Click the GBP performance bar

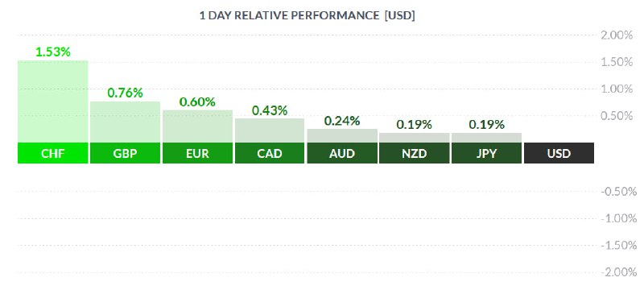pyautogui.click(x=126, y=122)
